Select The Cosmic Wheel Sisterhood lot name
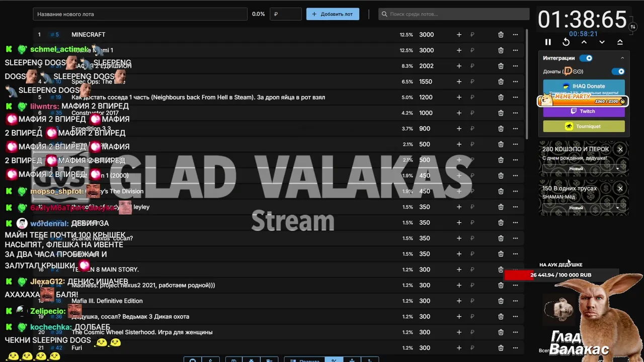 click(x=142, y=332)
